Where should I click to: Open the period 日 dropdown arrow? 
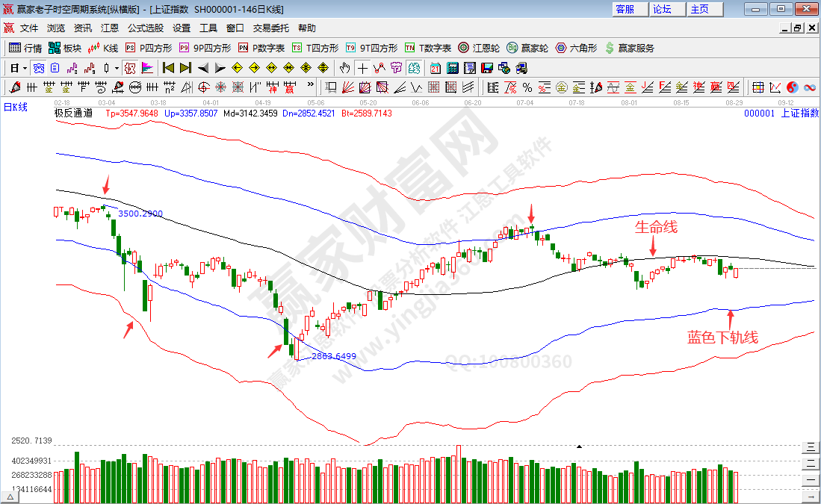[x=25, y=67]
